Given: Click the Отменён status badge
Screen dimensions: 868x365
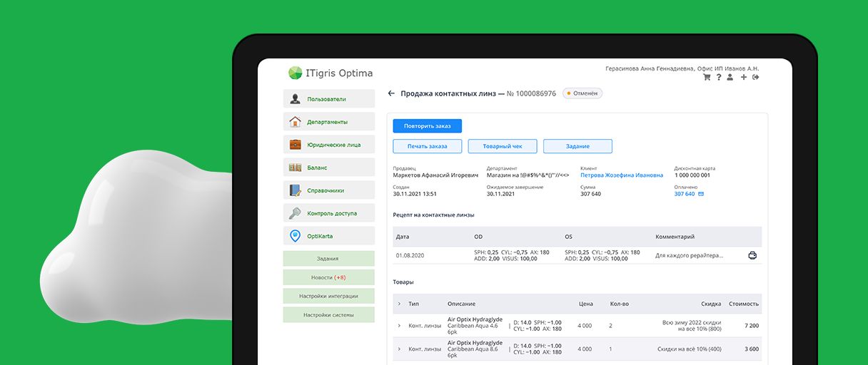Looking at the screenshot, I should click(x=582, y=93).
